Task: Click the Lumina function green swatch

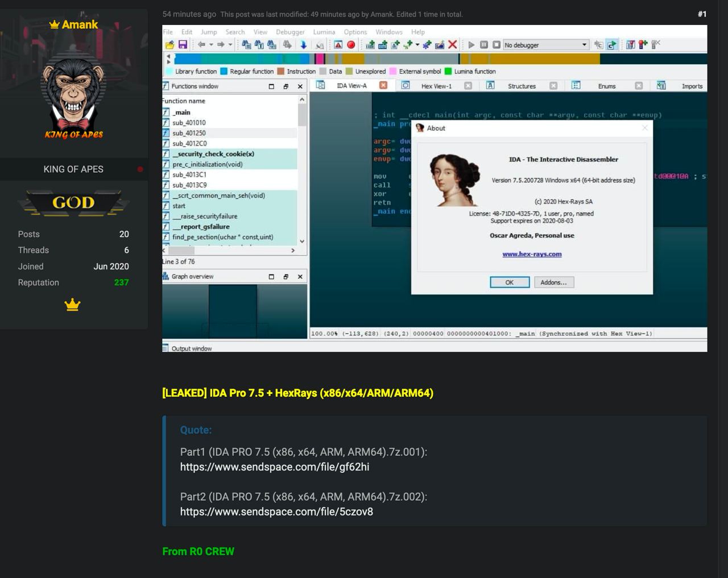Action: 448,72
